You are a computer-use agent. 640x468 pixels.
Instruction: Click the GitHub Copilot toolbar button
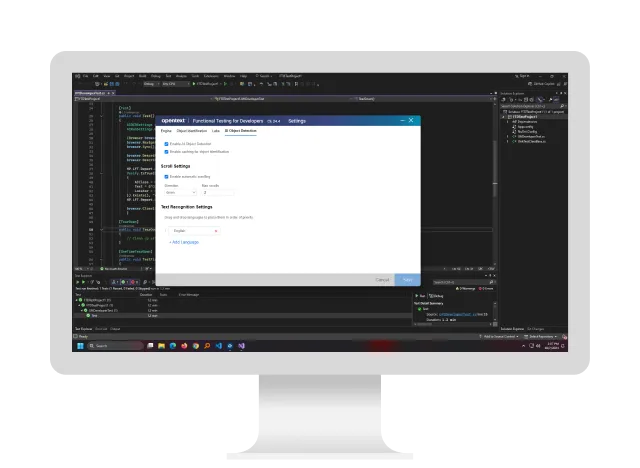pos(542,84)
